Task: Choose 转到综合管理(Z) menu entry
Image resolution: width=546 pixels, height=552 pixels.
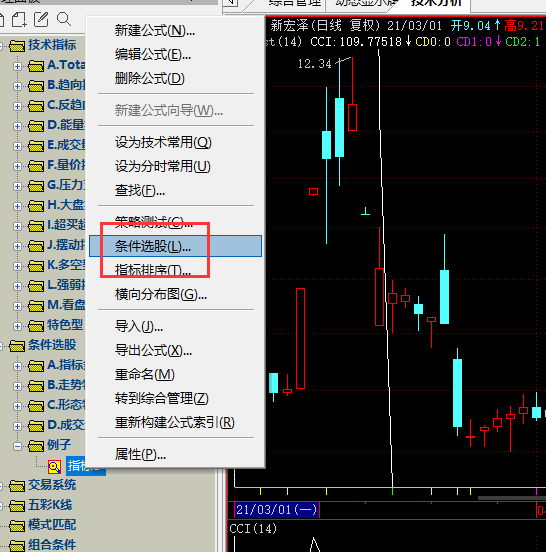Action: coord(175,399)
